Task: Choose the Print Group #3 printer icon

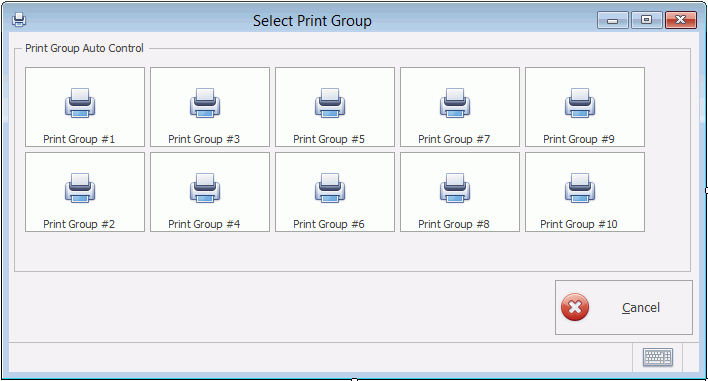Action: 205,103
